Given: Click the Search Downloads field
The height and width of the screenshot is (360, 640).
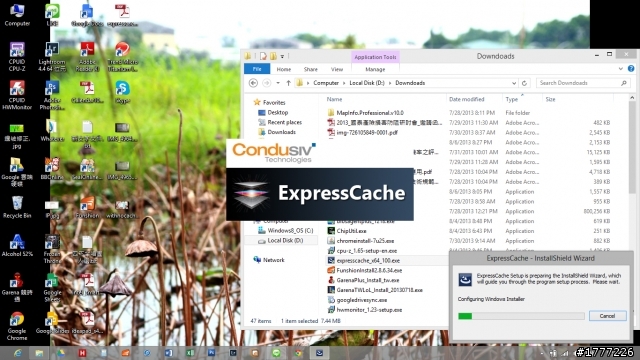Looking at the screenshot, I should tap(582, 83).
